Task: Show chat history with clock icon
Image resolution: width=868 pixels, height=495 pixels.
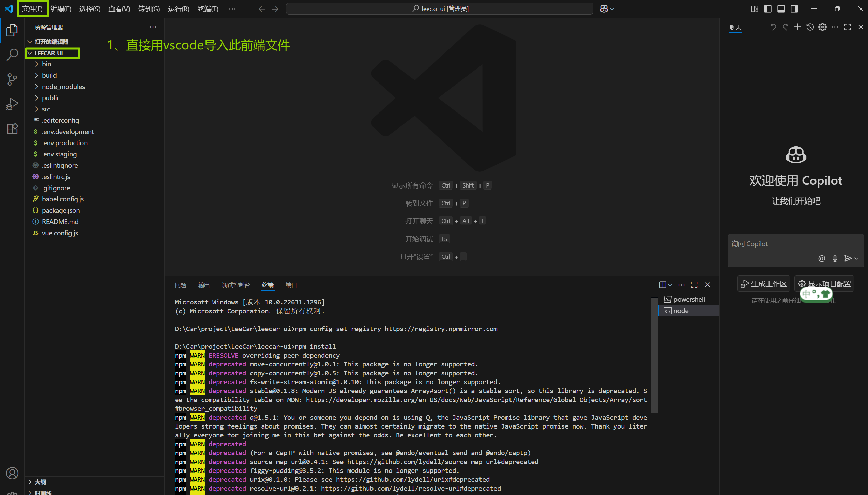Action: click(810, 27)
